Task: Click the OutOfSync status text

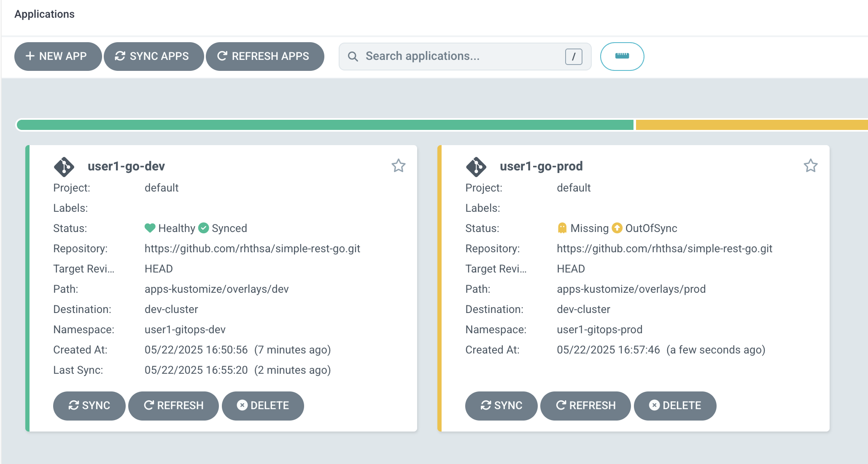Action: point(651,228)
